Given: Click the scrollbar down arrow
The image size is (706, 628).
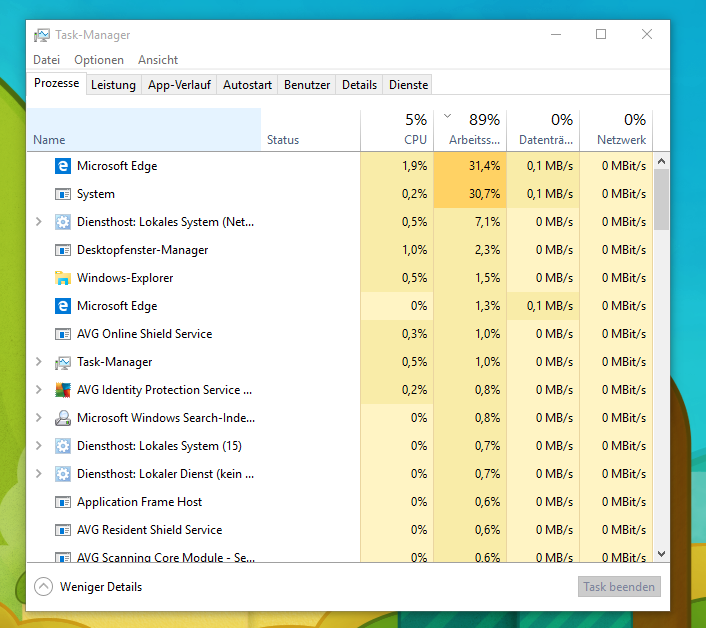Looking at the screenshot, I should [x=661, y=554].
